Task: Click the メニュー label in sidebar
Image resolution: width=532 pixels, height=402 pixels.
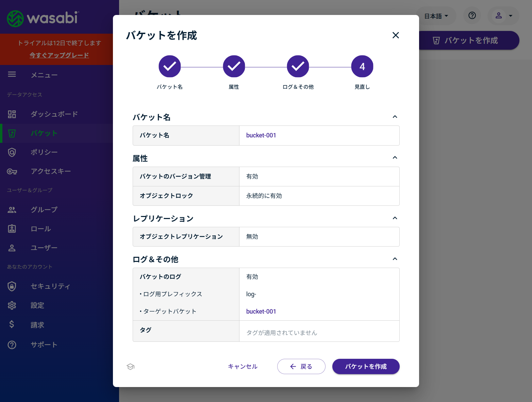Action: (x=44, y=75)
